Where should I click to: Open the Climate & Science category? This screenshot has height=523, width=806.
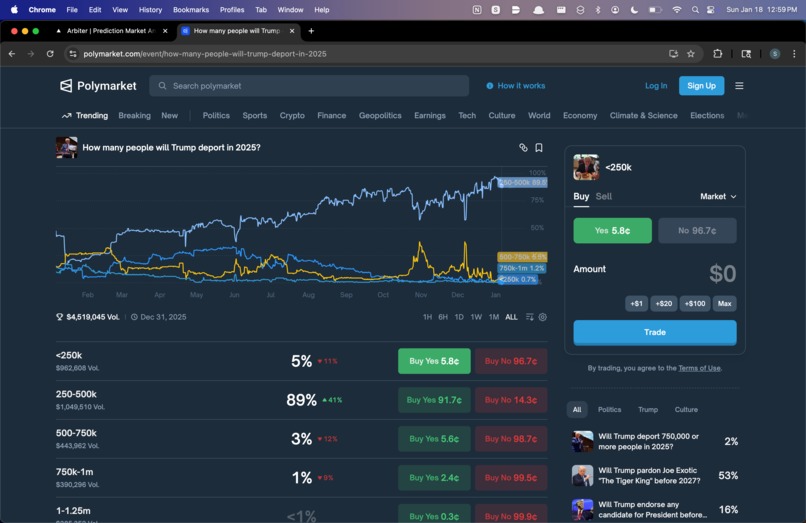(x=643, y=116)
